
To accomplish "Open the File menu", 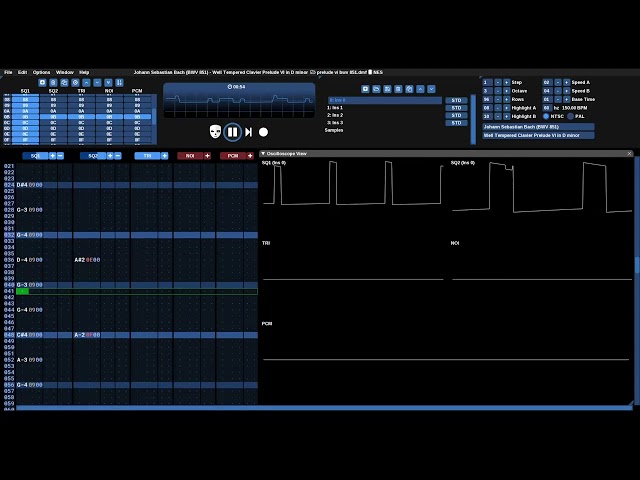I will (8, 72).
